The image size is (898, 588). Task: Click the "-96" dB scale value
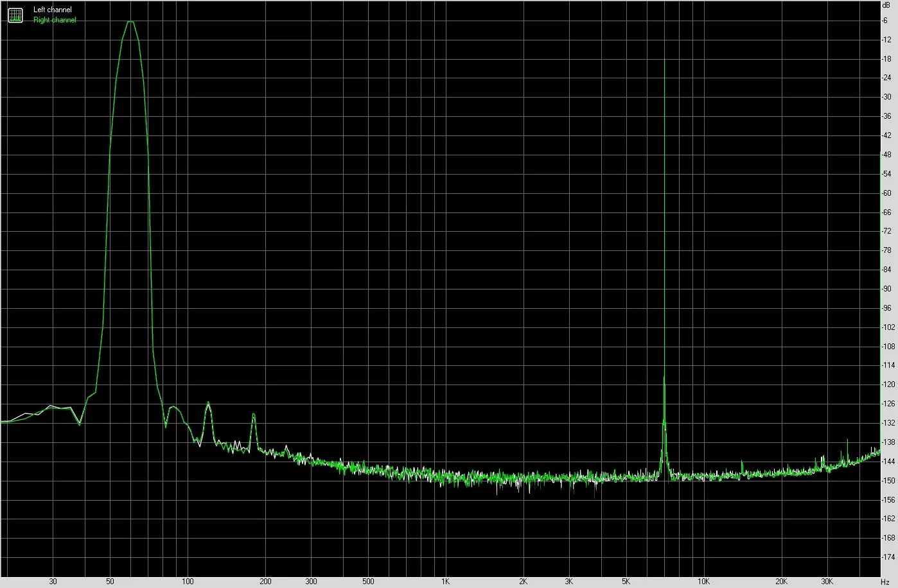click(x=886, y=308)
